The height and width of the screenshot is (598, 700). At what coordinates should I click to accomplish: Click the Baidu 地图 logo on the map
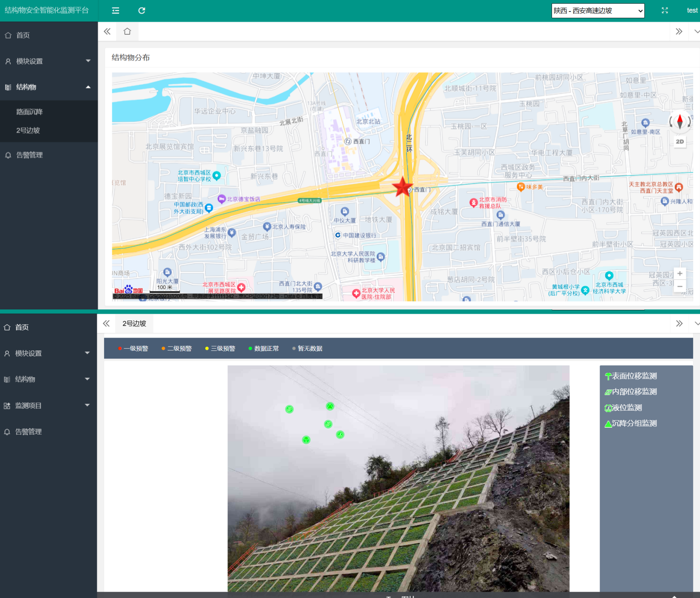128,289
